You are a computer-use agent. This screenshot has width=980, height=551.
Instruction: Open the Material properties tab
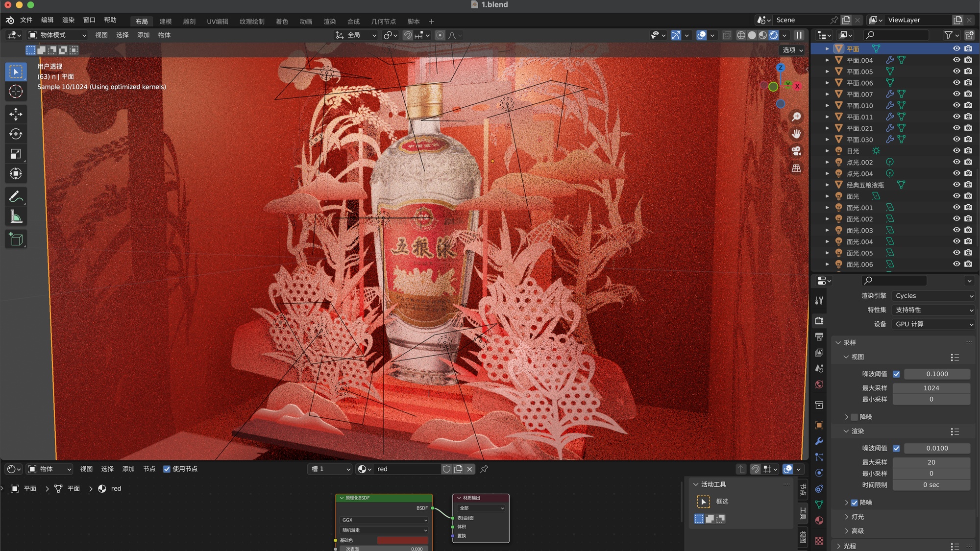pos(819,520)
